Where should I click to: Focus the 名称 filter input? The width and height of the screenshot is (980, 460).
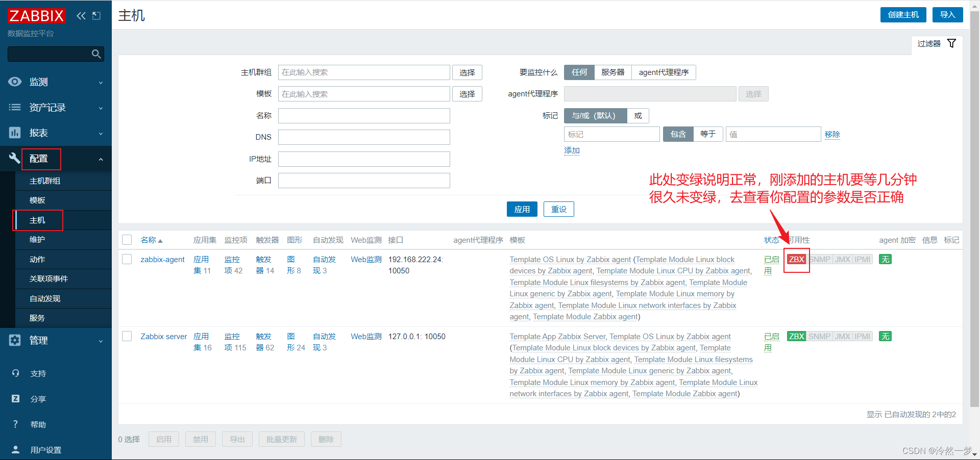point(364,116)
